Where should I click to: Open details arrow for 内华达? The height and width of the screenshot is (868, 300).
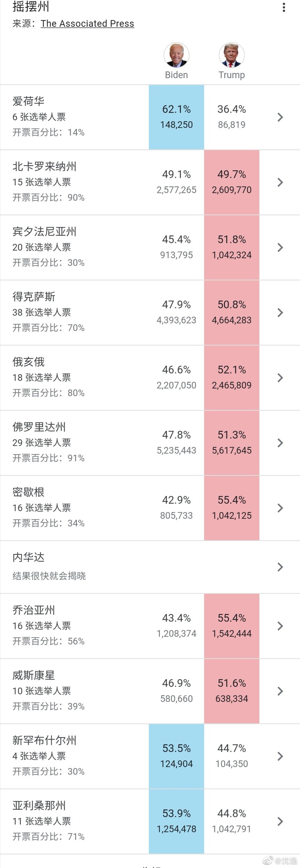(280, 567)
